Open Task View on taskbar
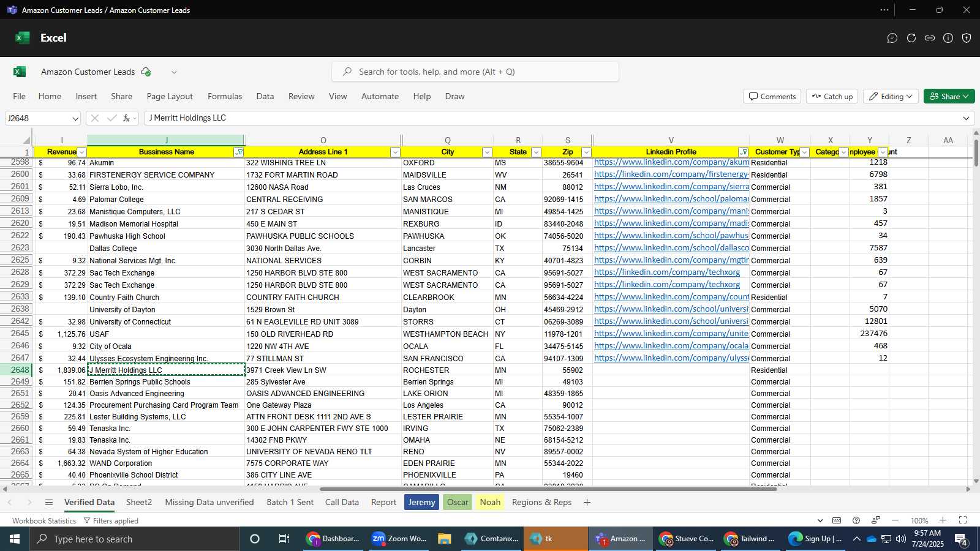 tap(284, 539)
